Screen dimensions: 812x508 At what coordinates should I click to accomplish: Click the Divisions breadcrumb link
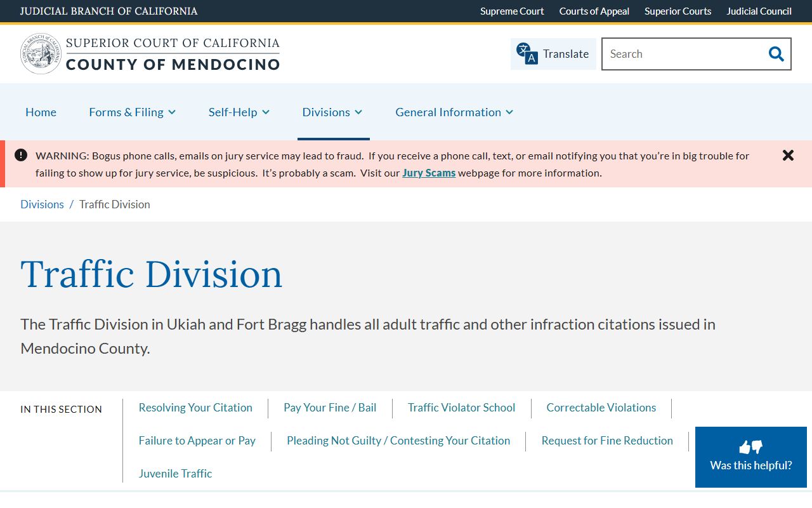pos(42,204)
